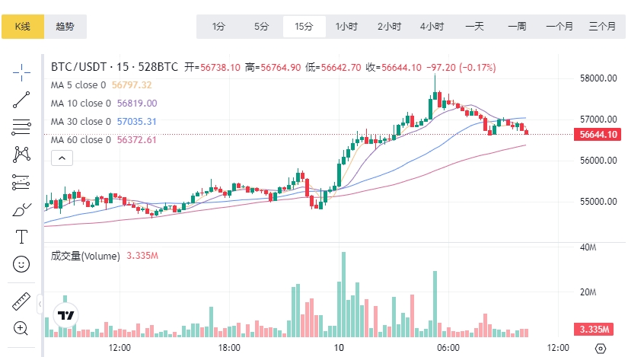Activate the text annotation tool
Viewport: 644px width, 357px height.
pyautogui.click(x=21, y=237)
